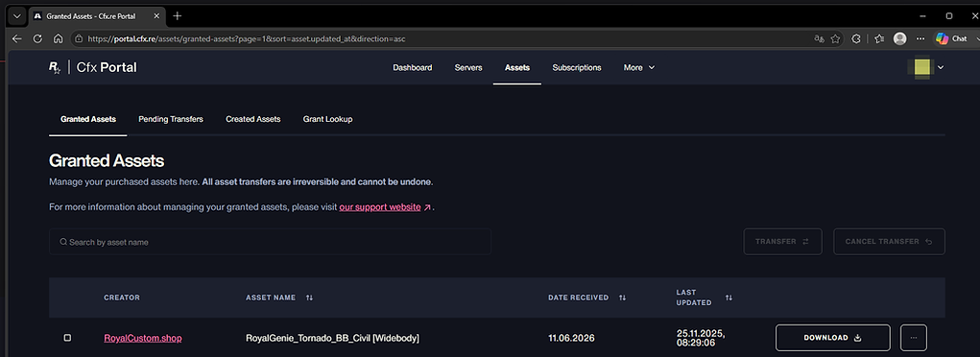This screenshot has height=357, width=980.
Task: Open the Dashboard page
Action: (412, 67)
